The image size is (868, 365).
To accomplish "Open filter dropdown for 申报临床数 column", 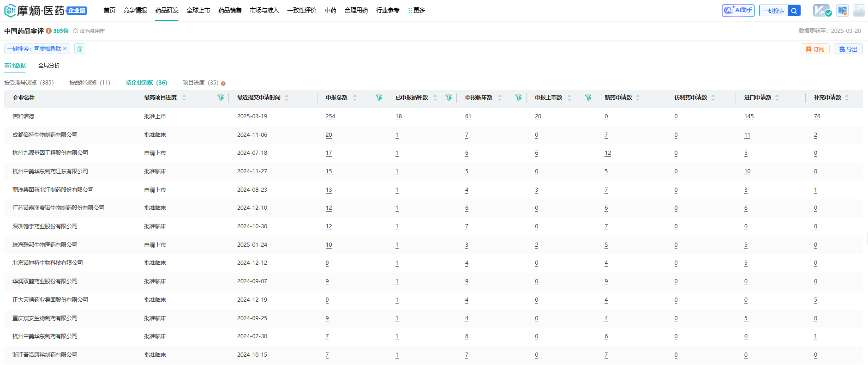I will (x=518, y=97).
